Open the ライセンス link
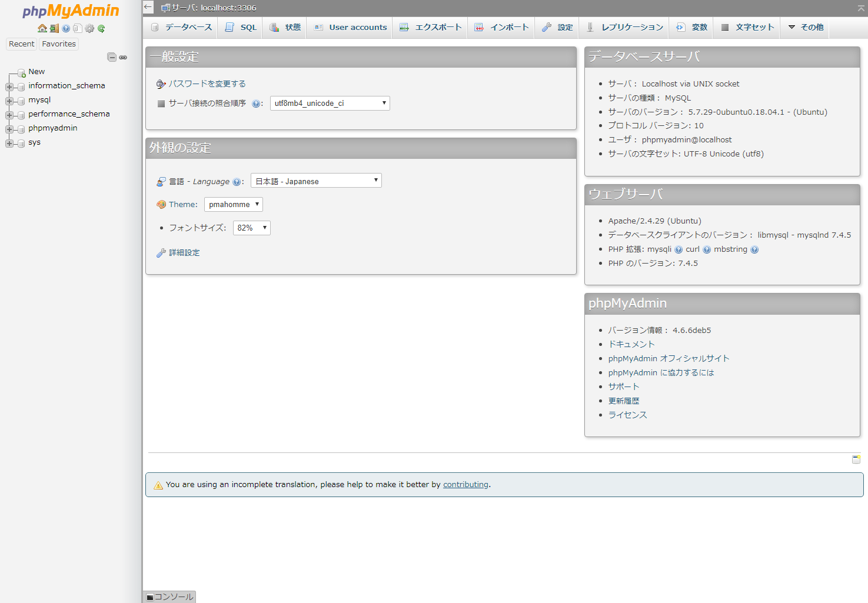This screenshot has height=603, width=868. [x=628, y=415]
